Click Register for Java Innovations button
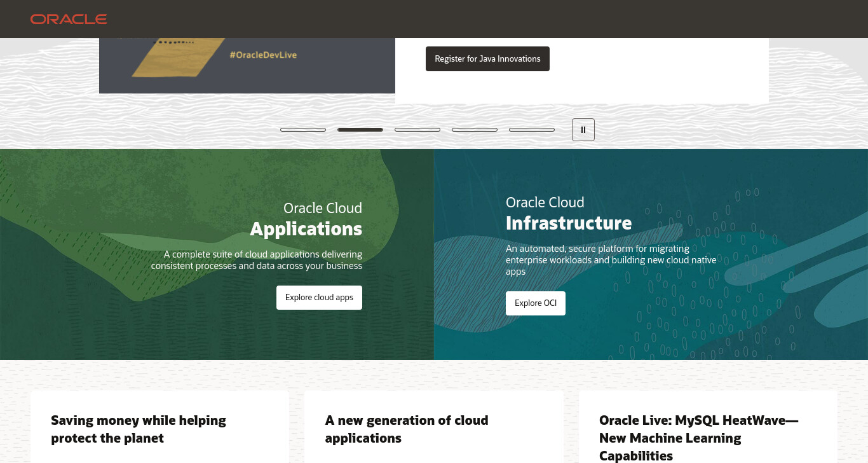The image size is (868, 463). 487,59
